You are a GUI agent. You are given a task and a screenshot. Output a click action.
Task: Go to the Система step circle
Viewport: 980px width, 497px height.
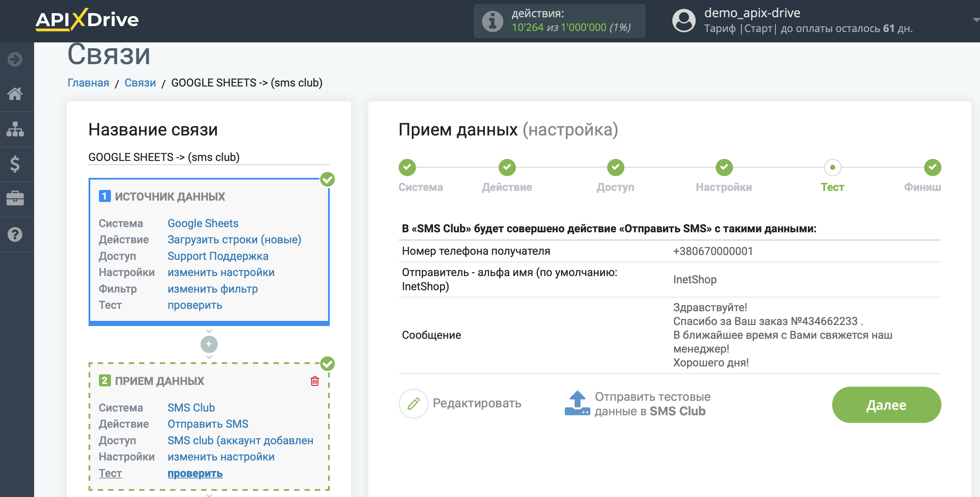coord(407,168)
